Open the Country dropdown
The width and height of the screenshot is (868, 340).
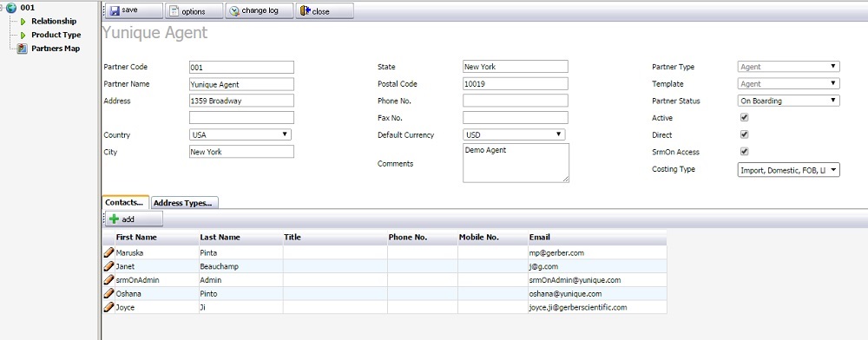[x=240, y=134]
